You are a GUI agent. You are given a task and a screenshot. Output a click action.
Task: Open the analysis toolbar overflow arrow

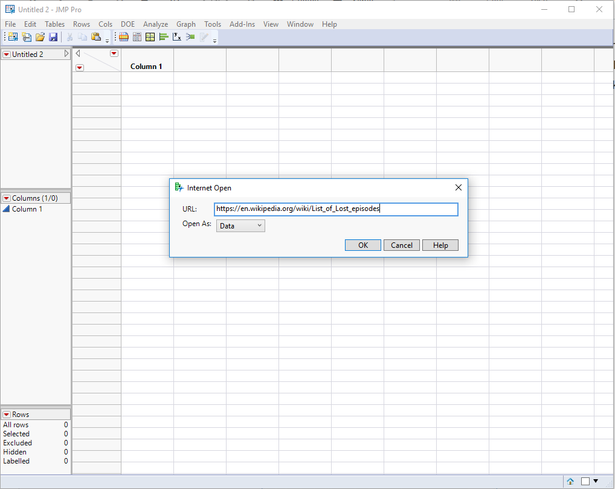(x=215, y=40)
